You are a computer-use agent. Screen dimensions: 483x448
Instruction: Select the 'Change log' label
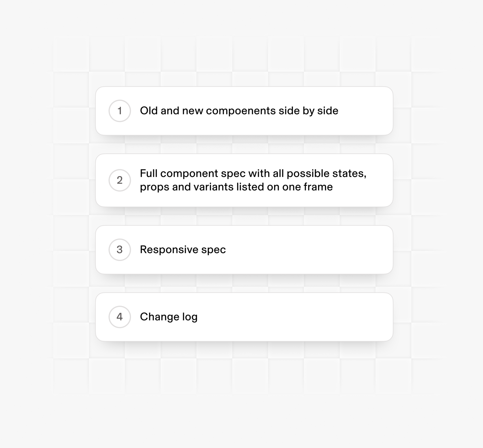click(169, 317)
